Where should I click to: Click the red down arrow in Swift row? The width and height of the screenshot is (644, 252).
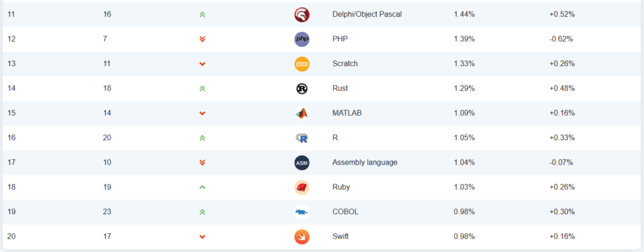tap(202, 237)
